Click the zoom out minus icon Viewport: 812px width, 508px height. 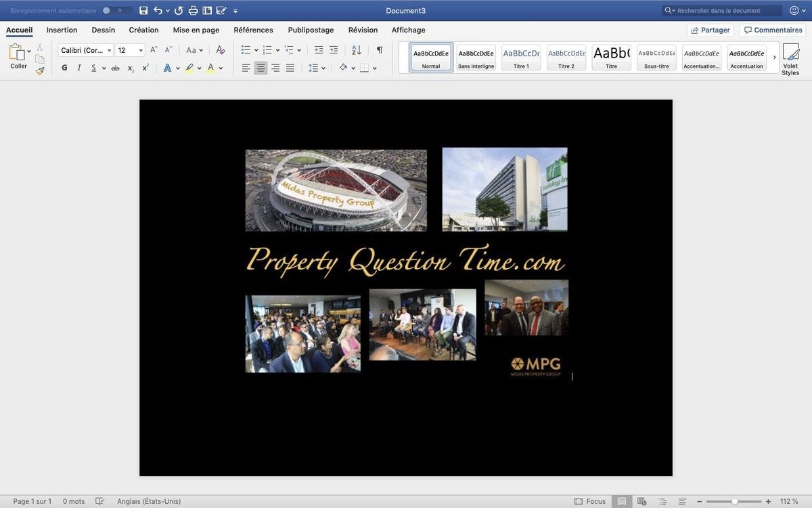[x=700, y=501]
